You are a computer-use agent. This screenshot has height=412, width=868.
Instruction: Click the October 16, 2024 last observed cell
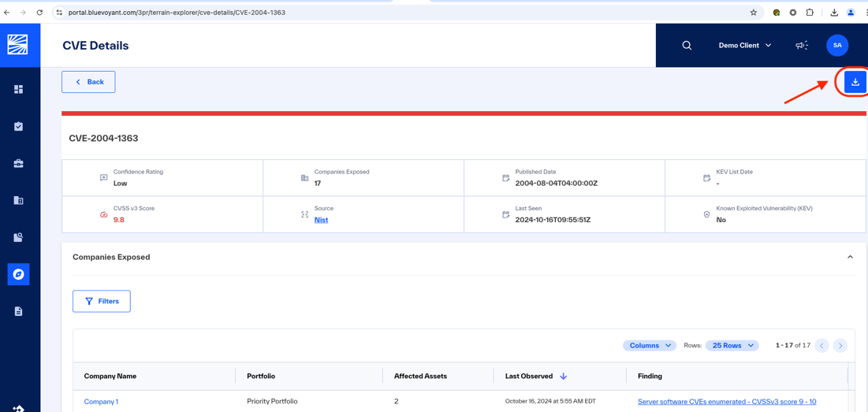coord(550,402)
